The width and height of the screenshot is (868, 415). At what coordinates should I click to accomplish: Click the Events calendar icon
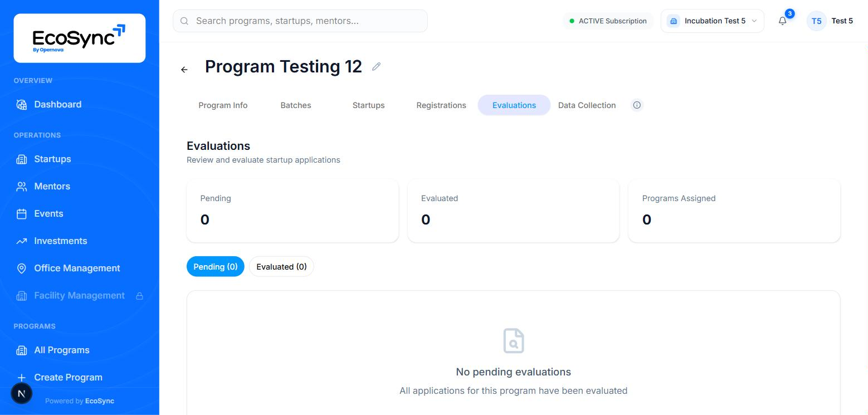tap(22, 214)
